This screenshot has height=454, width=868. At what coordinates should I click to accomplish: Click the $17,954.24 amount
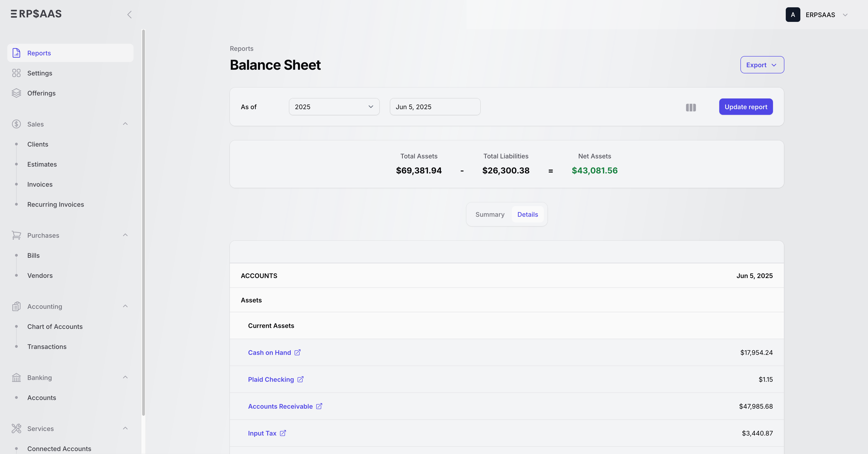point(756,353)
